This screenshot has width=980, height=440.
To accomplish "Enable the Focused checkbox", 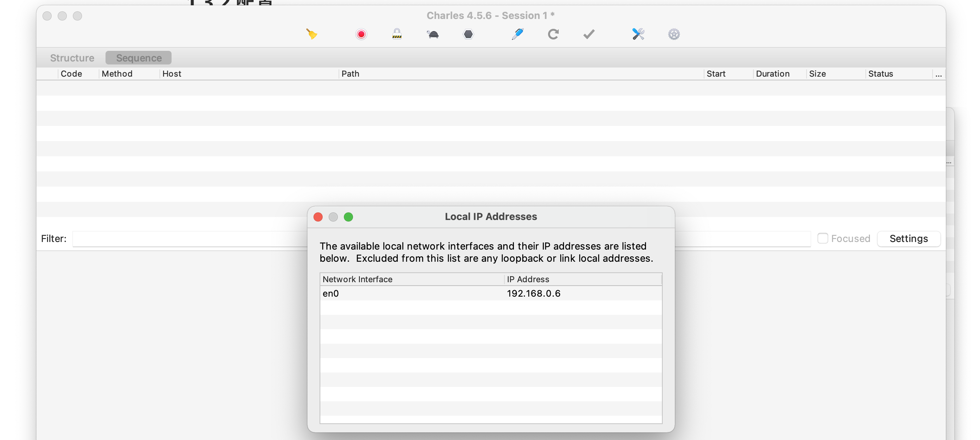I will [822, 239].
